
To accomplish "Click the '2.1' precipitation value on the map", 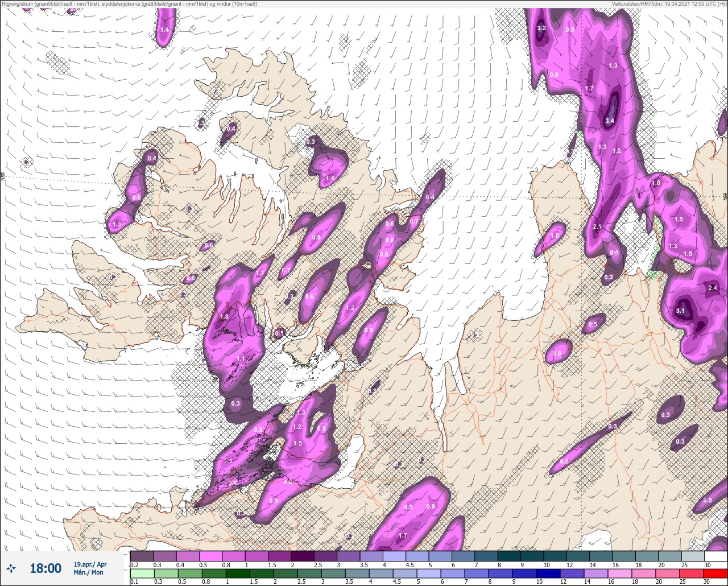I will click(x=597, y=226).
